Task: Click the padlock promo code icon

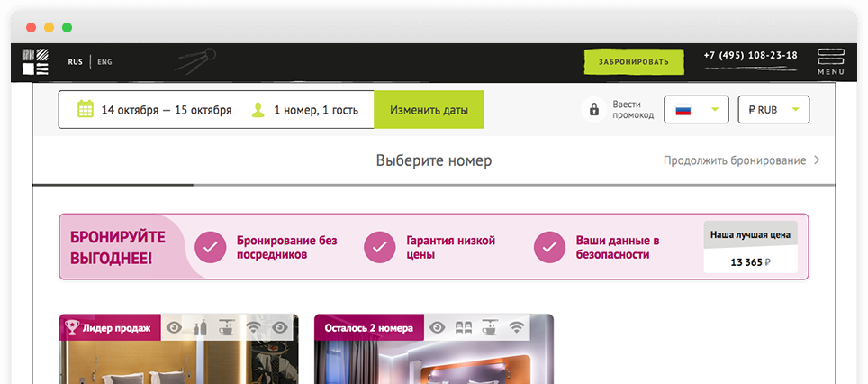Action: click(x=594, y=109)
